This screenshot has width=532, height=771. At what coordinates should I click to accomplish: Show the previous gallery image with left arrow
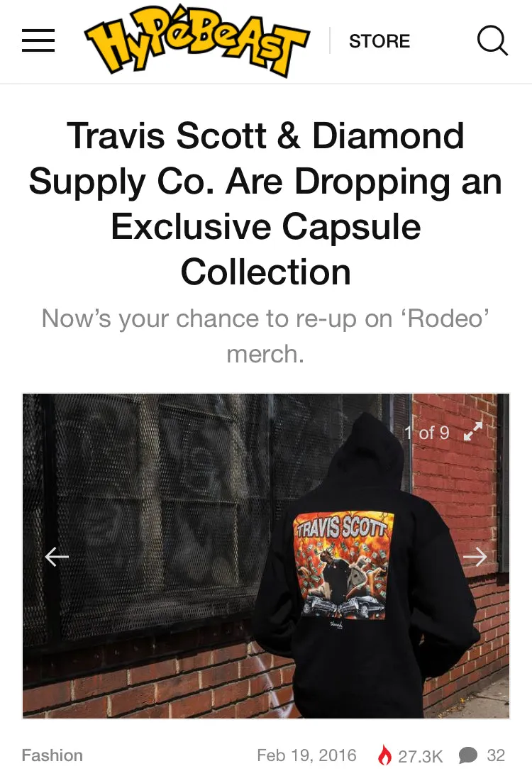point(57,557)
